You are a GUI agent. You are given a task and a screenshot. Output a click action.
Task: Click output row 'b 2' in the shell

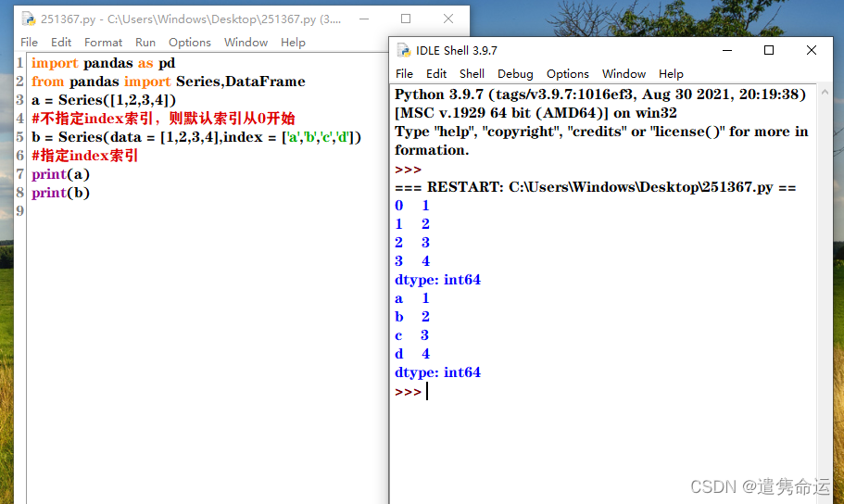click(411, 317)
